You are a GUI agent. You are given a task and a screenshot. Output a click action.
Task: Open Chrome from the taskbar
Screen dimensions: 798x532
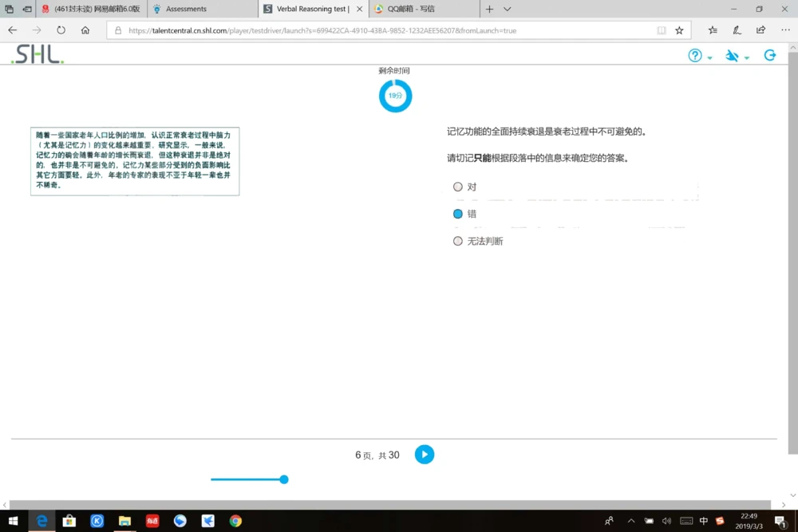point(235,521)
